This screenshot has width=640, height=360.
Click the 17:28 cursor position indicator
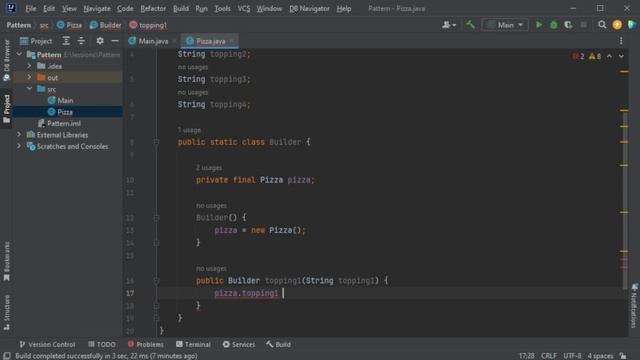pos(527,356)
